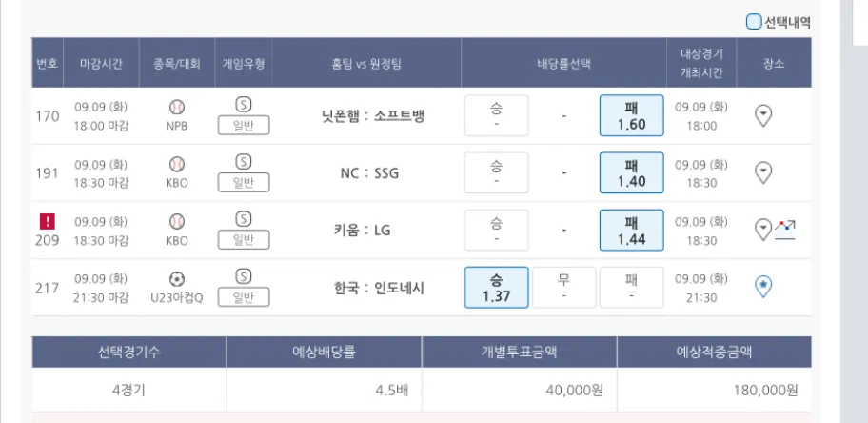
Task: Click the 일반 button in row 170
Action: tap(243, 126)
